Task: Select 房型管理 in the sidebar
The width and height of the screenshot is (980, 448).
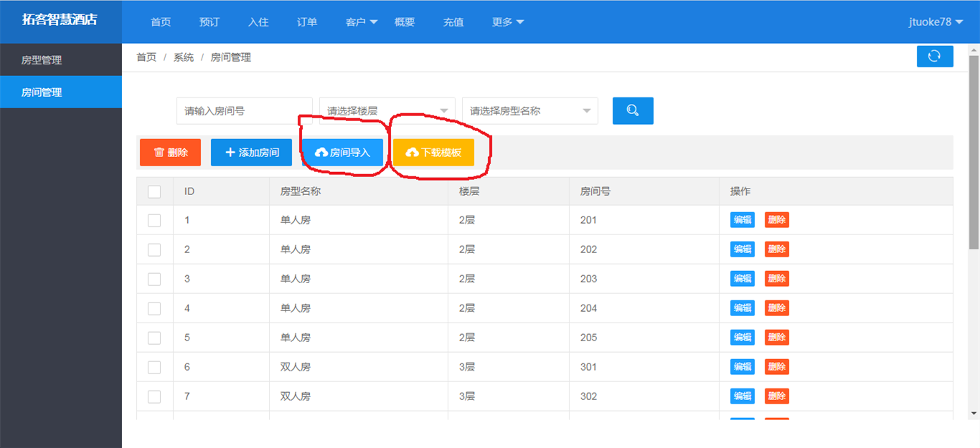Action: click(61, 60)
